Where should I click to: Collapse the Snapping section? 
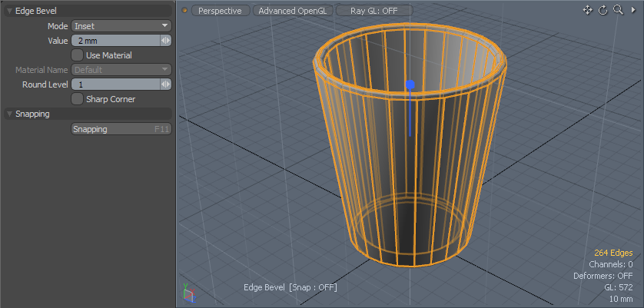coord(10,114)
